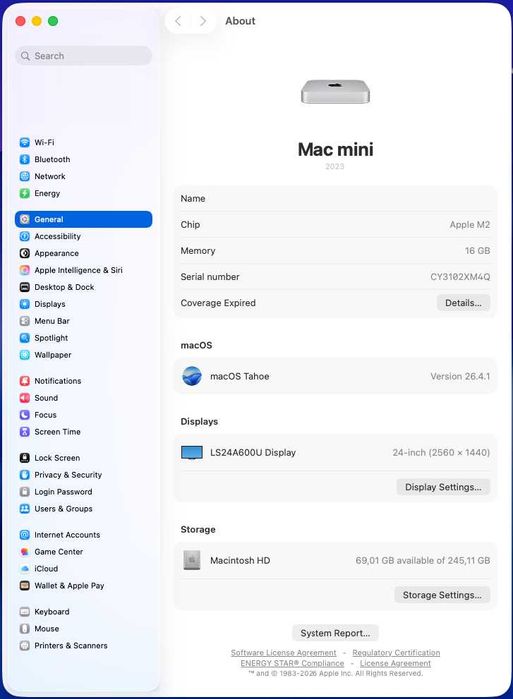
Task: Open the Notifications icon
Action: point(25,381)
